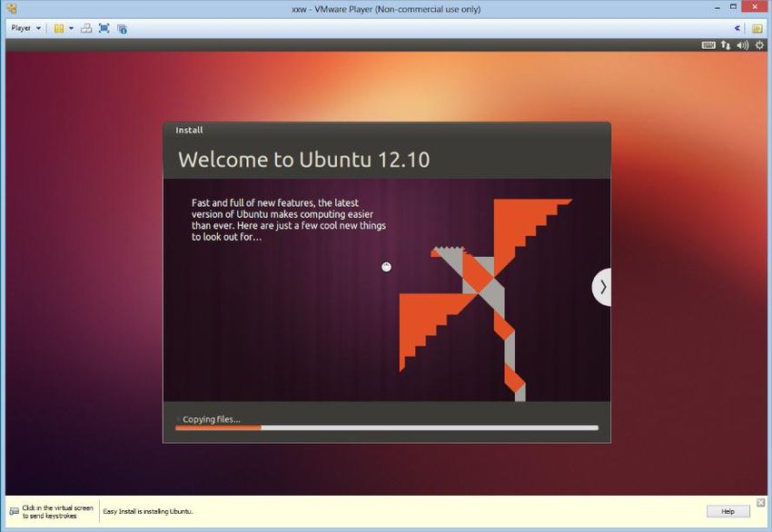This screenshot has width=772, height=532.
Task: Open the Player menu
Action: click(x=25, y=28)
